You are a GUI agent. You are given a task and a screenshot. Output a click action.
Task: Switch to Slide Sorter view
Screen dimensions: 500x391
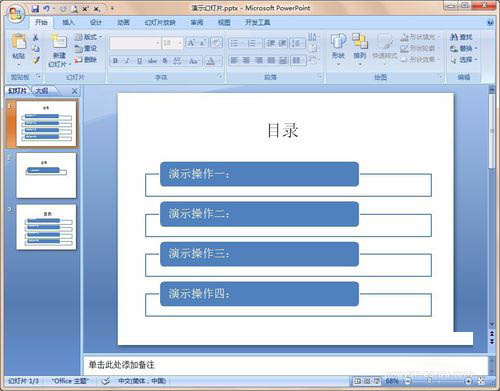point(367,381)
